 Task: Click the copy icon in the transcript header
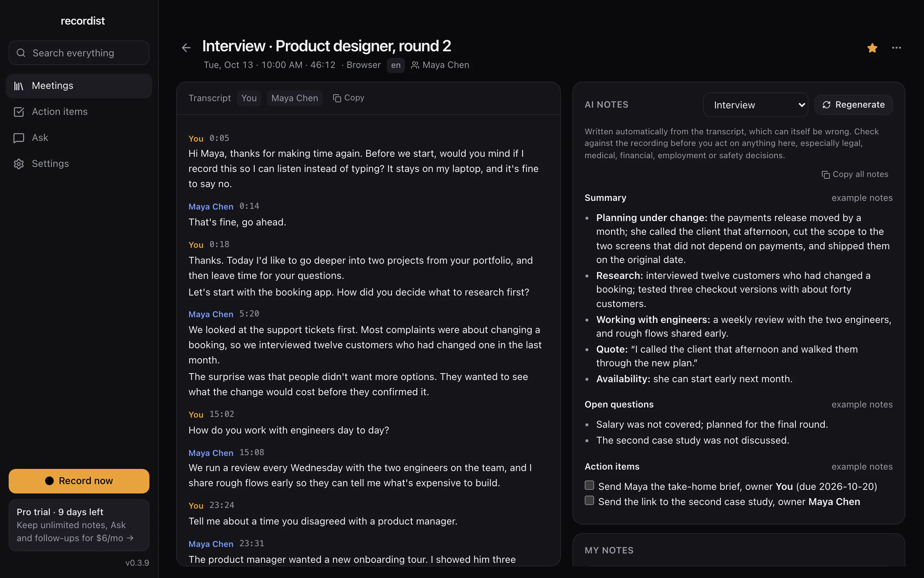coord(337,98)
